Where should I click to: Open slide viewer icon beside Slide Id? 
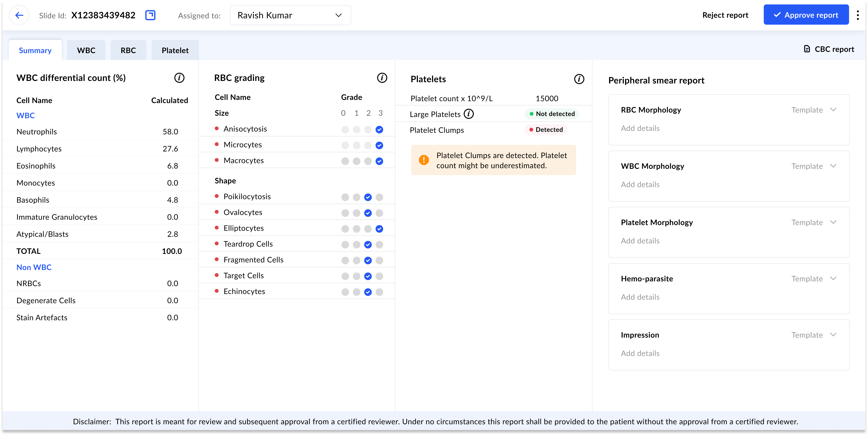point(150,15)
